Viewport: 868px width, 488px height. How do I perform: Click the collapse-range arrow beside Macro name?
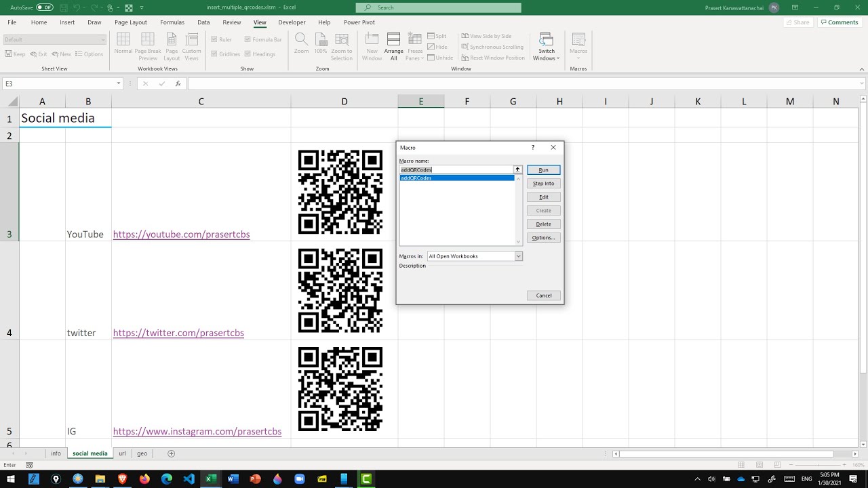pos(517,169)
